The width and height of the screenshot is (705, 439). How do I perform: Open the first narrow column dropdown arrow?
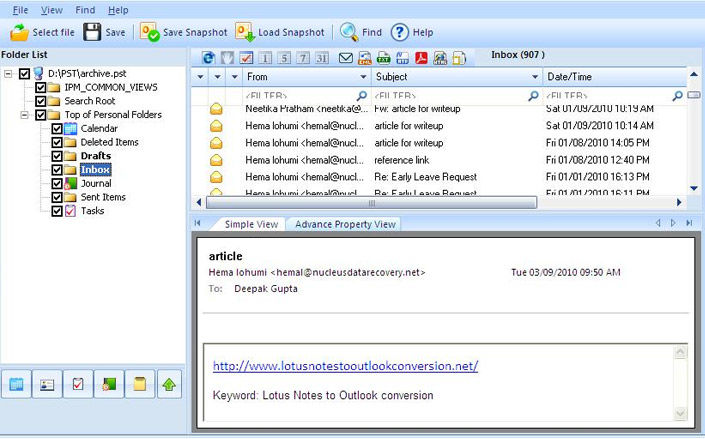pyautogui.click(x=200, y=77)
